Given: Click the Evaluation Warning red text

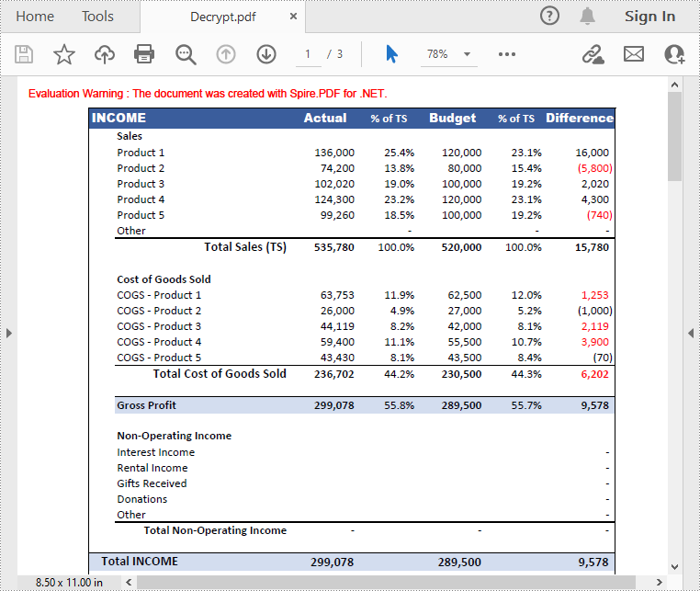Looking at the screenshot, I should pyautogui.click(x=208, y=94).
